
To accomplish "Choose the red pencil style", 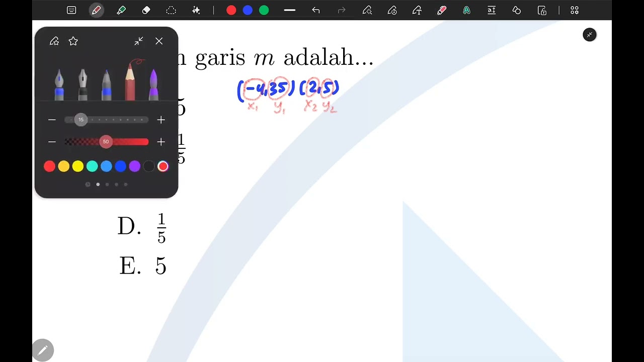I will [130, 80].
